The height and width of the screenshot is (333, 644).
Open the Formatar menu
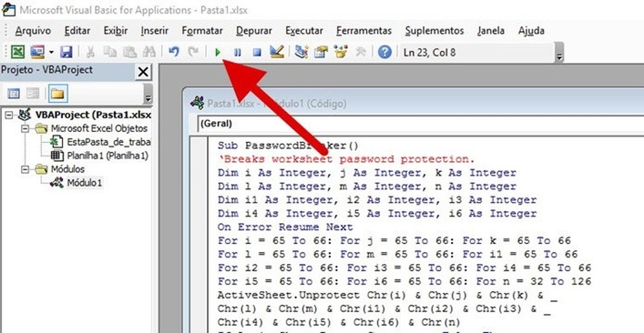pos(202,31)
